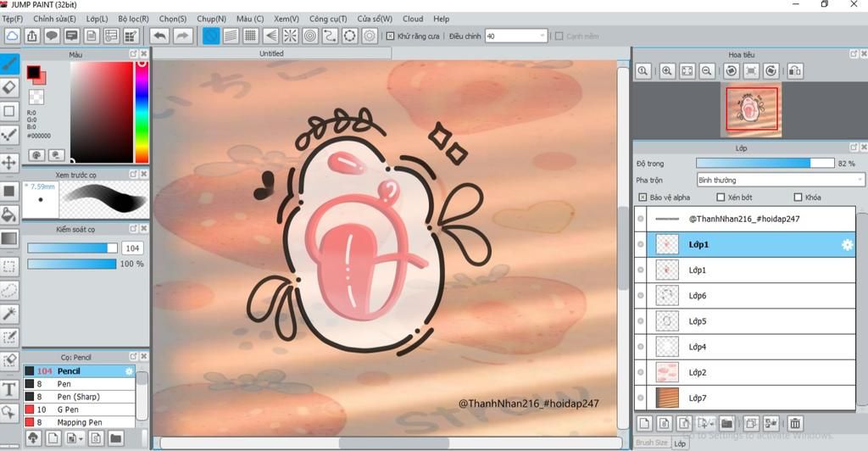
Task: Select the G Pen brush
Action: coord(79,409)
